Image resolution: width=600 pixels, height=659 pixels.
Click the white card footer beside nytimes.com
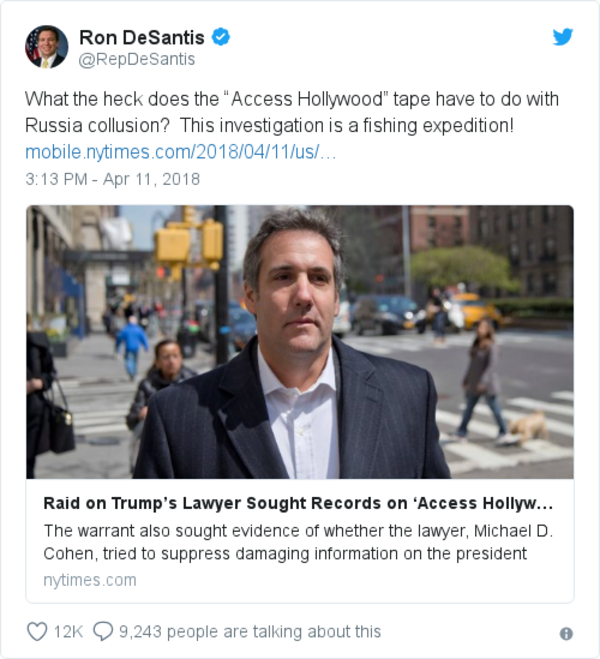[355, 580]
